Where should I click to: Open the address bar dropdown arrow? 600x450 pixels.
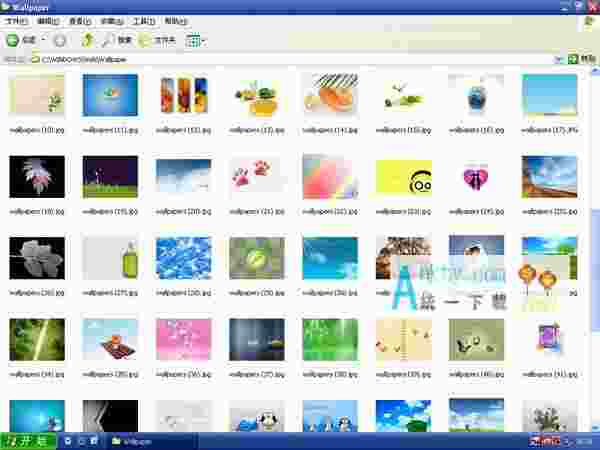[558, 59]
